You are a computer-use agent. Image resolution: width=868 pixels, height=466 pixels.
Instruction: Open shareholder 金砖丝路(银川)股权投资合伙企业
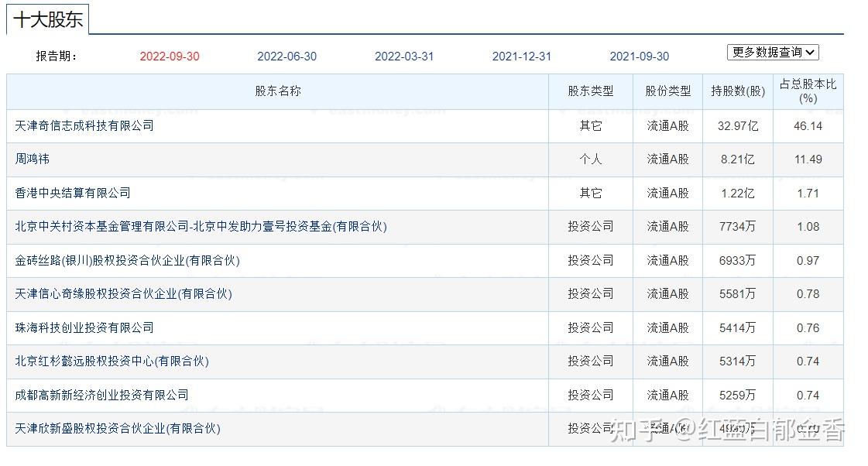(x=127, y=260)
